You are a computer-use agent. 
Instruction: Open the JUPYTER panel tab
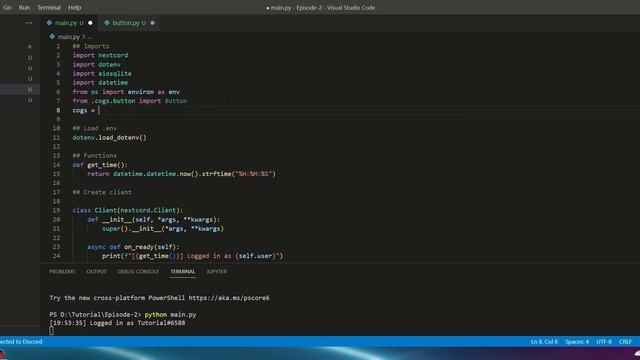point(216,271)
